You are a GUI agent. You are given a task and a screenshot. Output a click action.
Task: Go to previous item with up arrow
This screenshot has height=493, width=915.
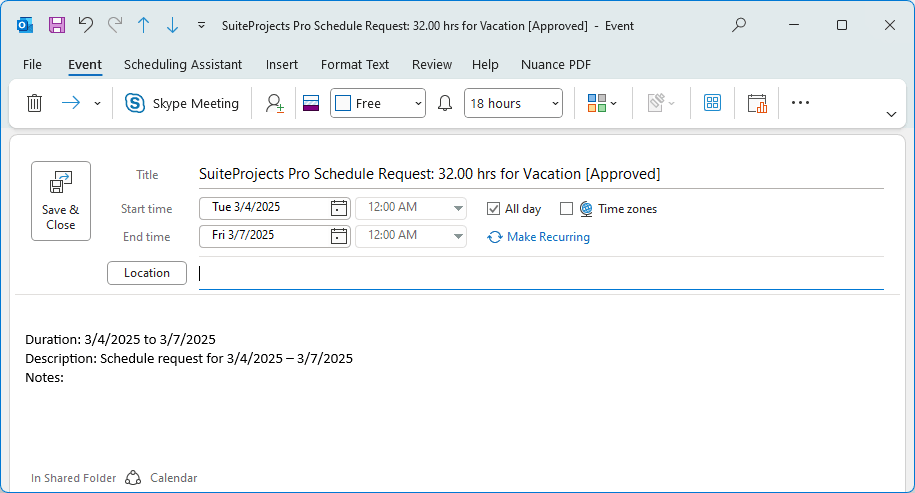pyautogui.click(x=144, y=25)
